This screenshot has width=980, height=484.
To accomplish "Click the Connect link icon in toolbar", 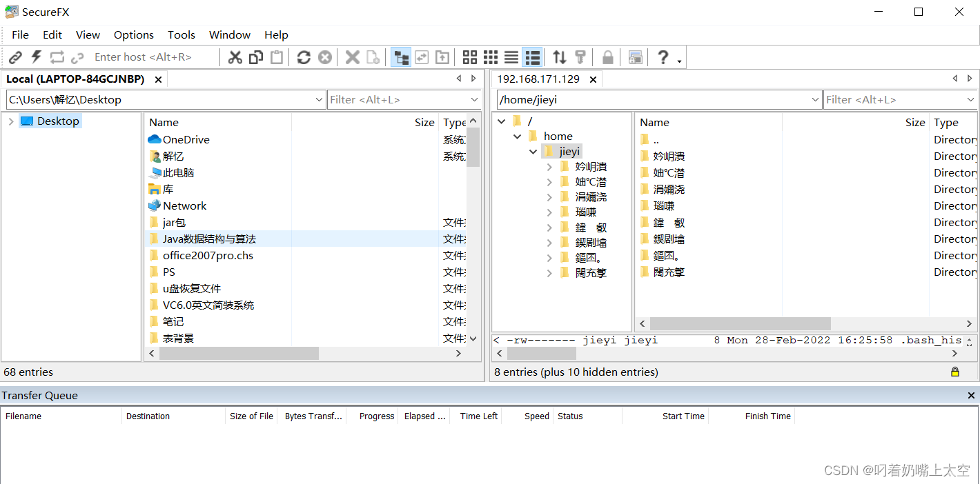I will tap(15, 57).
